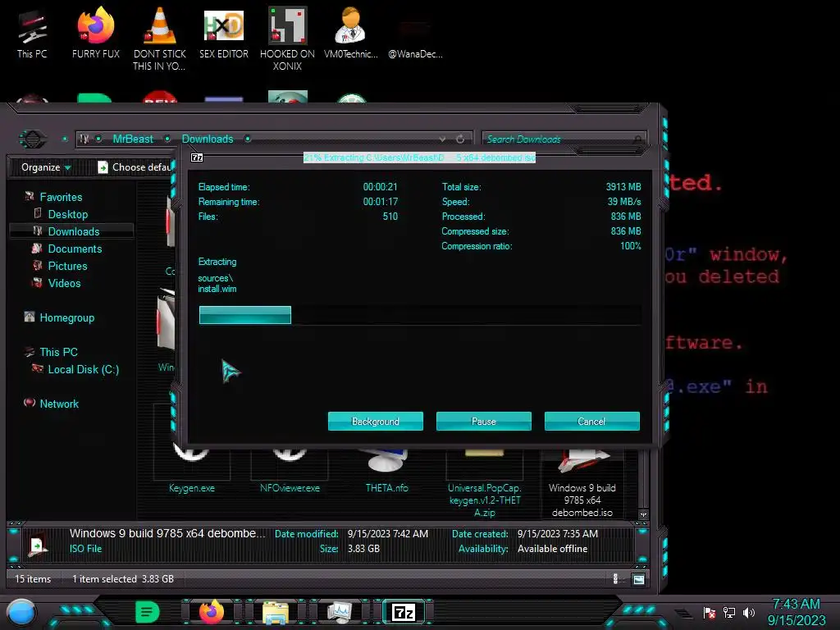Click the extraction progress bar

[420, 315]
